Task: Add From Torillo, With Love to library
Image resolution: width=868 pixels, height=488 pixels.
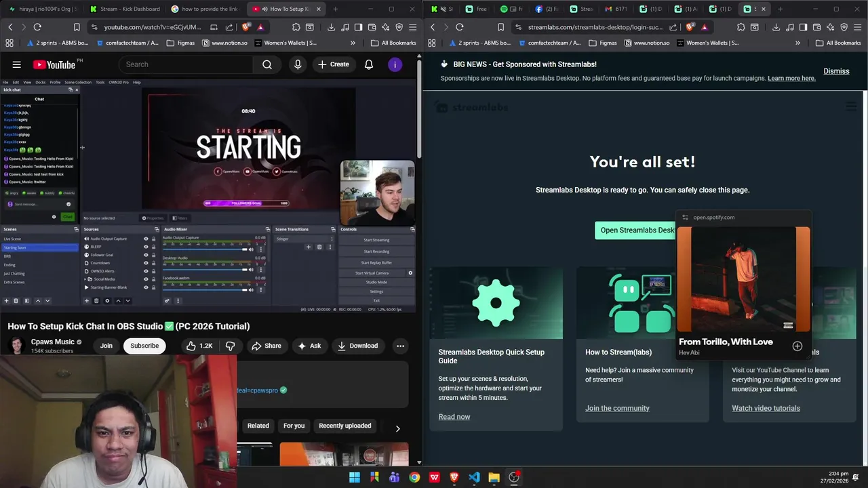Action: point(797,346)
